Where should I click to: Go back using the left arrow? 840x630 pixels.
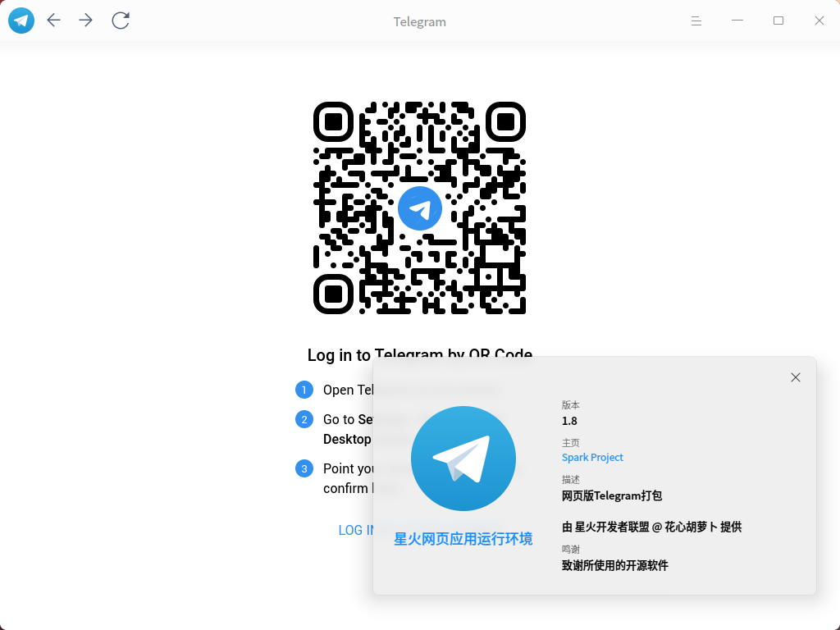coord(54,21)
